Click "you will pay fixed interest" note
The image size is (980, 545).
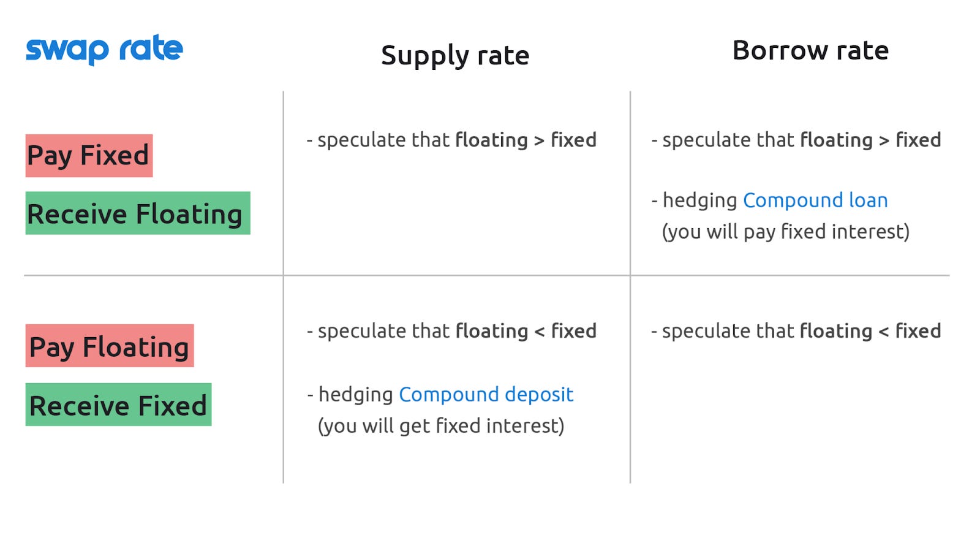[786, 232]
